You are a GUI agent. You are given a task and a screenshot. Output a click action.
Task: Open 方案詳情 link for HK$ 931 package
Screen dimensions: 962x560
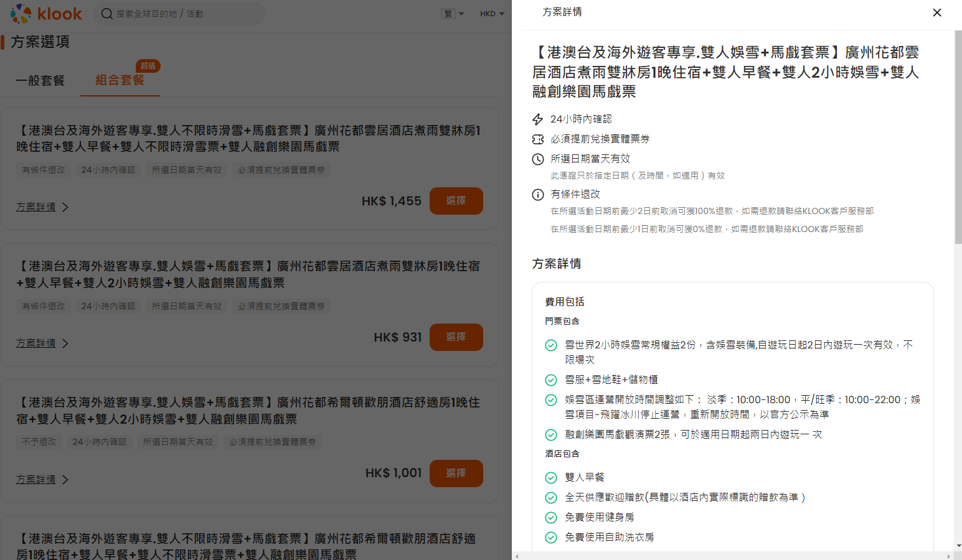click(36, 343)
